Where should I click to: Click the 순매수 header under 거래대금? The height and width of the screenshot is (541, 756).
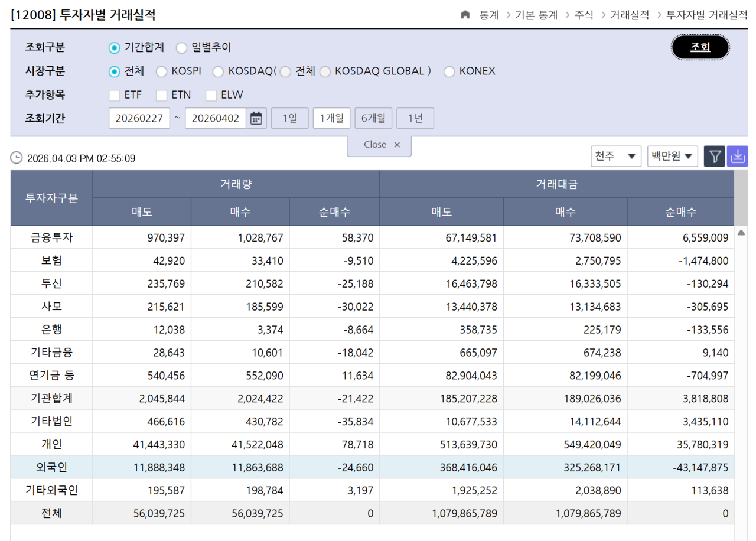681,212
